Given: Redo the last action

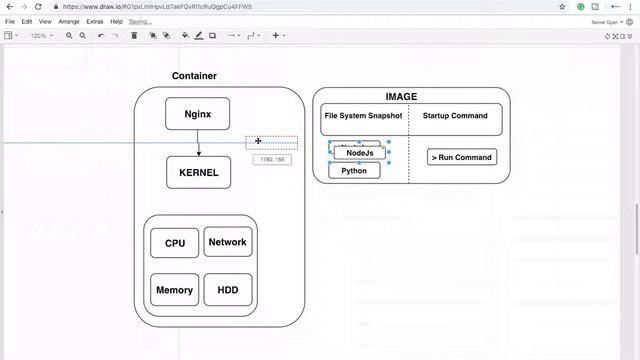Looking at the screenshot, I should tap(115, 36).
